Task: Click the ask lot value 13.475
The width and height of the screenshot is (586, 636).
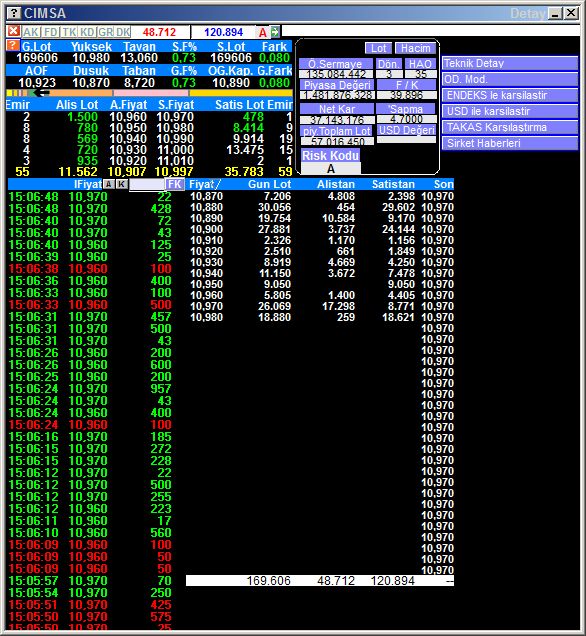Action: tap(245, 150)
